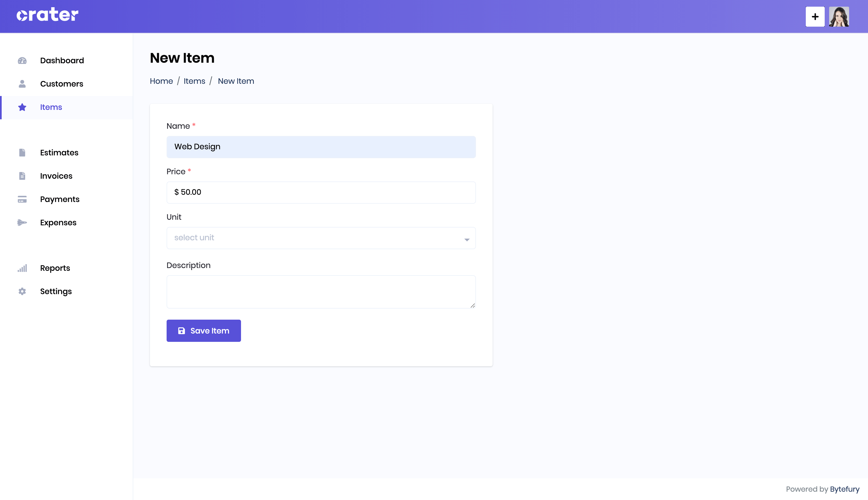The height and width of the screenshot is (500, 868).
Task: Click the Expenses icon
Action: tap(22, 223)
